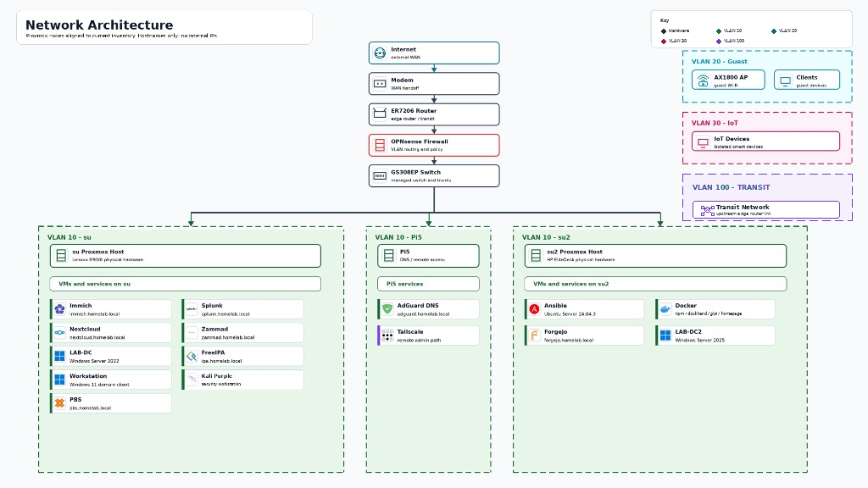
Task: Click the Nextcloud logo icon
Action: [60, 332]
